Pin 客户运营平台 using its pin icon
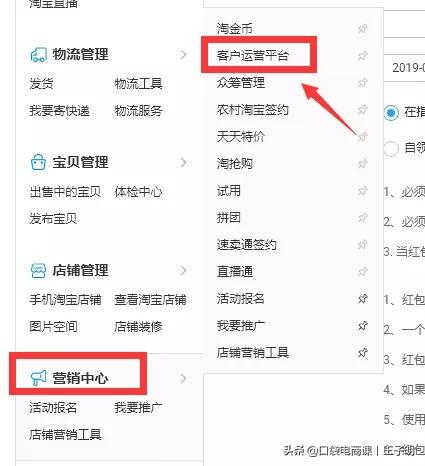 click(363, 55)
